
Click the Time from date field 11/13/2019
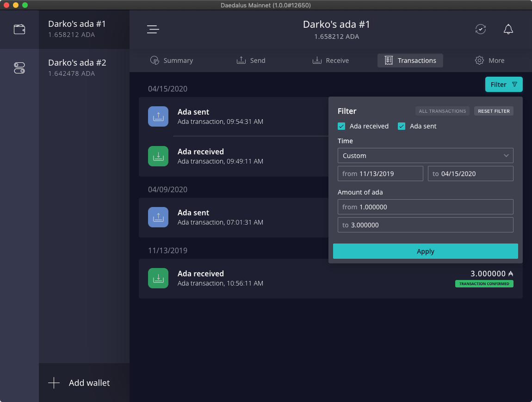380,174
